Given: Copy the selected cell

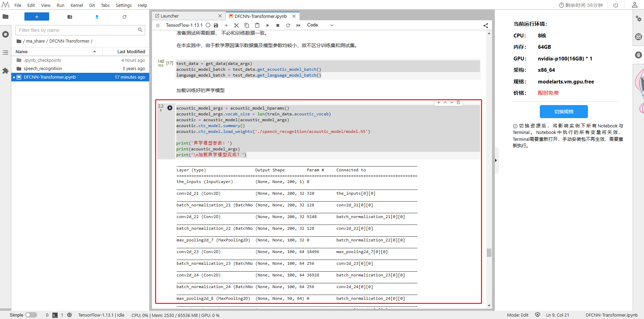Looking at the screenshot, I should click(x=247, y=25).
